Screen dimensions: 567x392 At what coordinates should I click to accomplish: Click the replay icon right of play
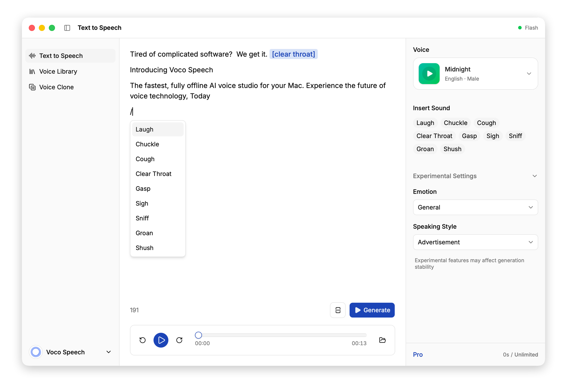click(x=179, y=340)
